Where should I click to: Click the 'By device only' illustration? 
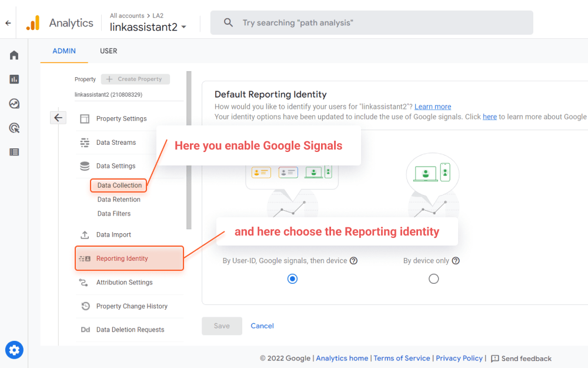(x=433, y=185)
